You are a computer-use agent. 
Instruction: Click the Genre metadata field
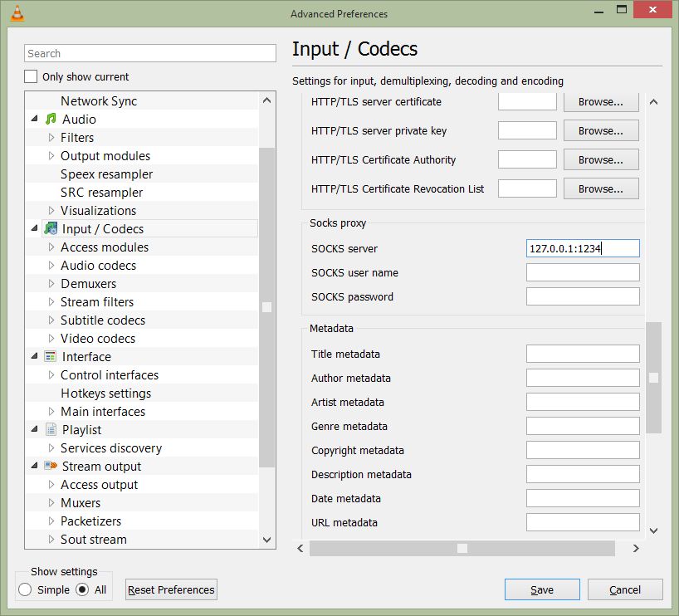(x=583, y=426)
